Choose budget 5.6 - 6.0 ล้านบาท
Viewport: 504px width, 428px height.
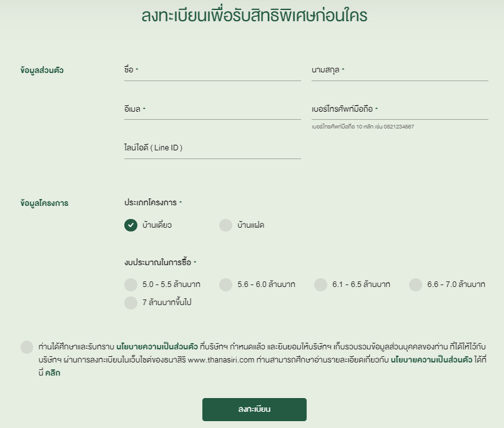click(225, 285)
